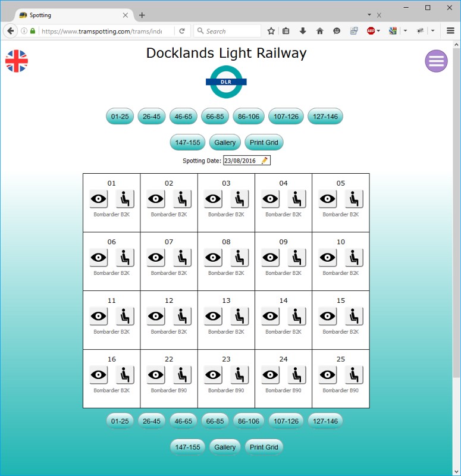Close the Spotting tab

tap(126, 15)
